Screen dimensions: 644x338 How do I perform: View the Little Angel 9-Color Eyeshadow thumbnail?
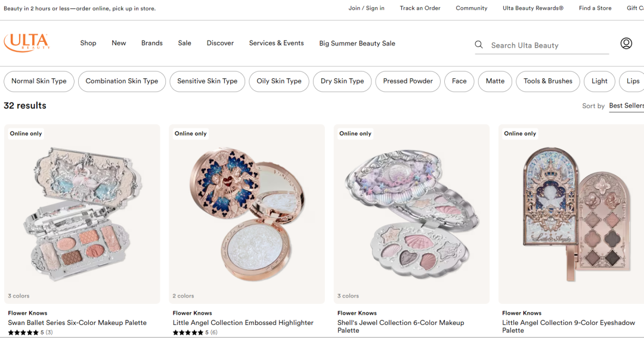pyautogui.click(x=571, y=214)
